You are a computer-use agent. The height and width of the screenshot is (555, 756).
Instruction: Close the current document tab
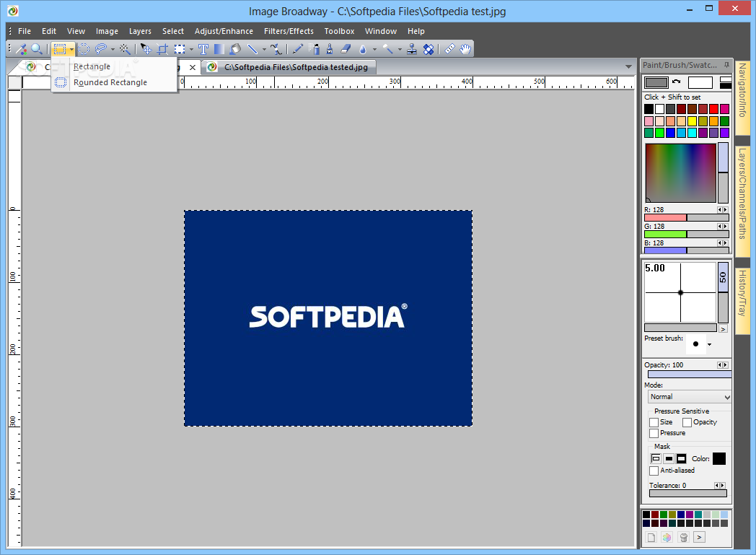click(x=193, y=68)
